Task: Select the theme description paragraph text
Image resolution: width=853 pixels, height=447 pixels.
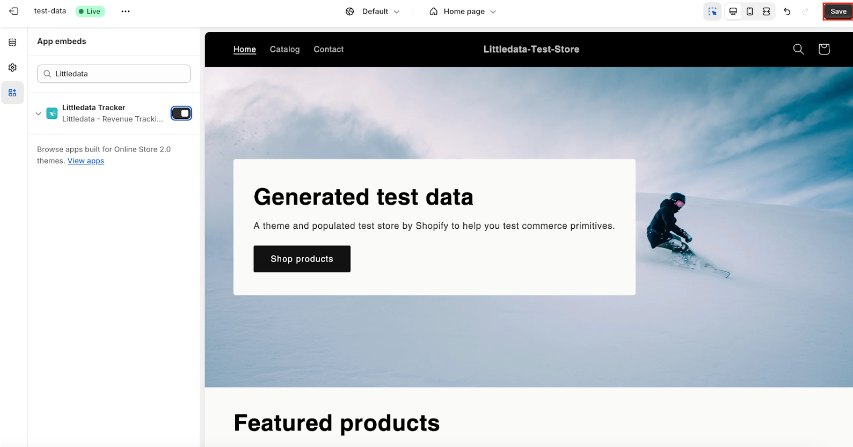Action: [x=434, y=226]
